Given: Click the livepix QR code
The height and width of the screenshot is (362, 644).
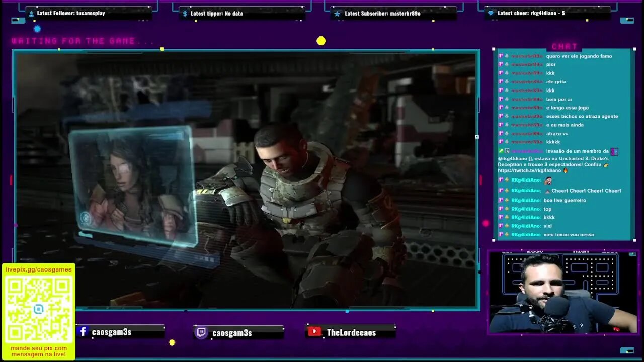Looking at the screenshot, I should coord(39,309).
